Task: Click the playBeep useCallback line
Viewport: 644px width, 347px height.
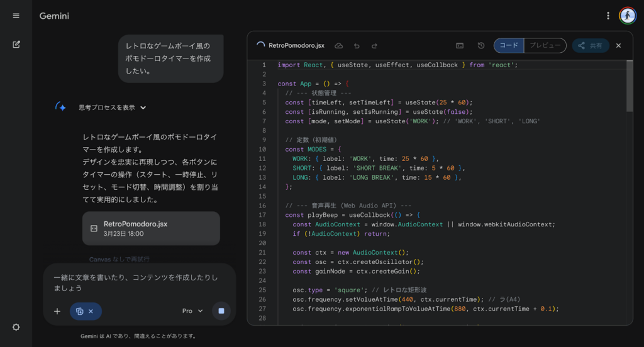Action: [352, 215]
